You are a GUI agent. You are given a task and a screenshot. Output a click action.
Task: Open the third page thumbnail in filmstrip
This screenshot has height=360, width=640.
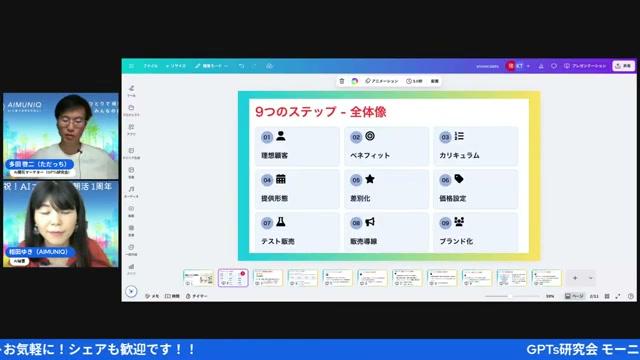point(268,278)
